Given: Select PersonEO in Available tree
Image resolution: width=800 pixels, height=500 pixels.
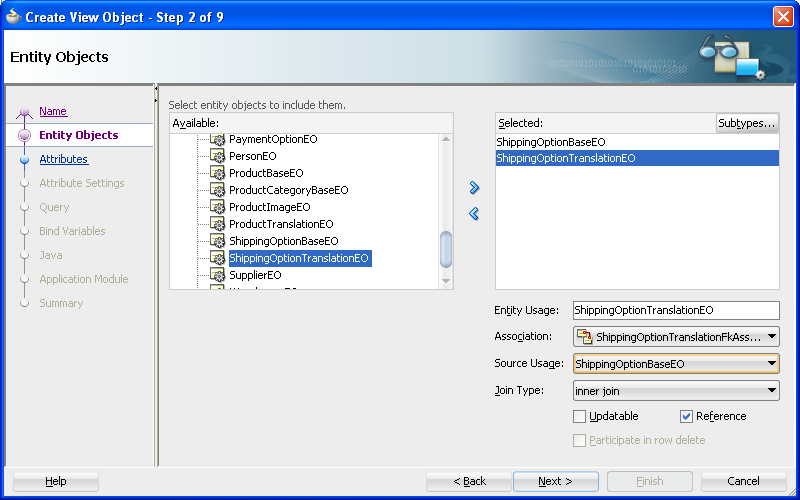Looking at the screenshot, I should [x=253, y=156].
